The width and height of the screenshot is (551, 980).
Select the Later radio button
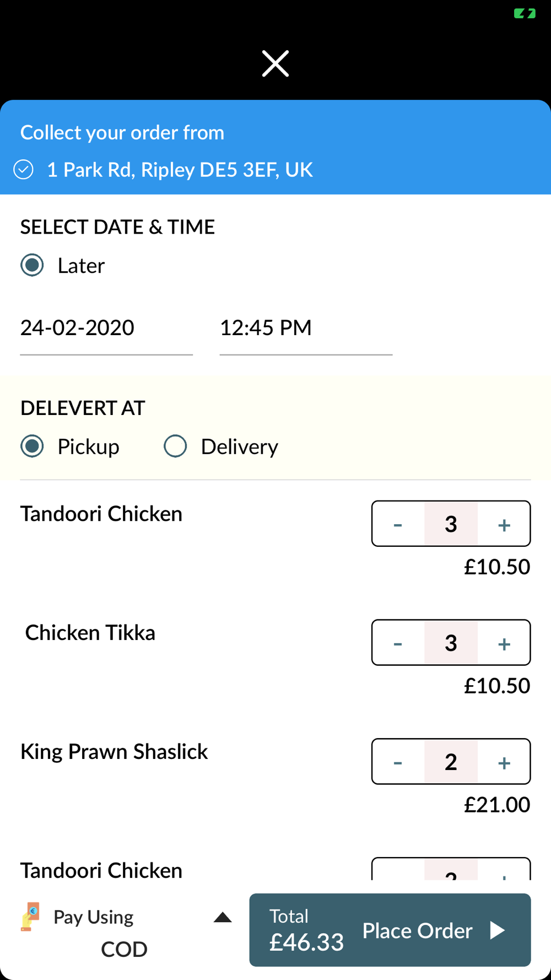(32, 265)
